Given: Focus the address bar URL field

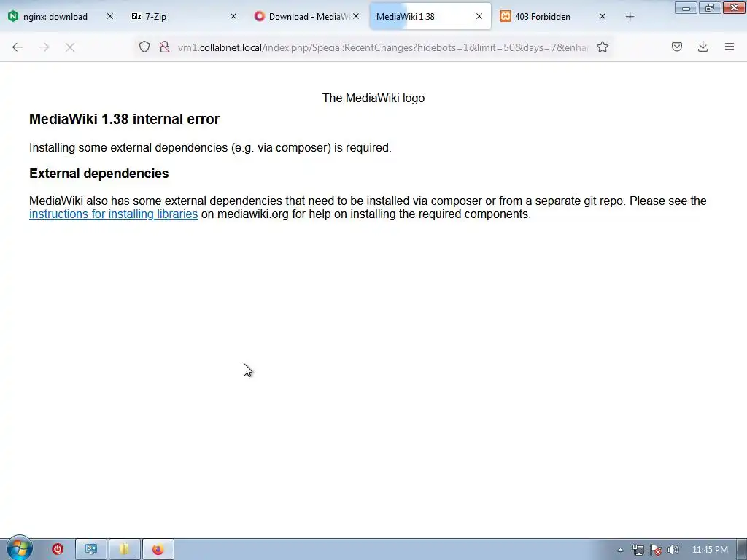Looking at the screenshot, I should 382,47.
